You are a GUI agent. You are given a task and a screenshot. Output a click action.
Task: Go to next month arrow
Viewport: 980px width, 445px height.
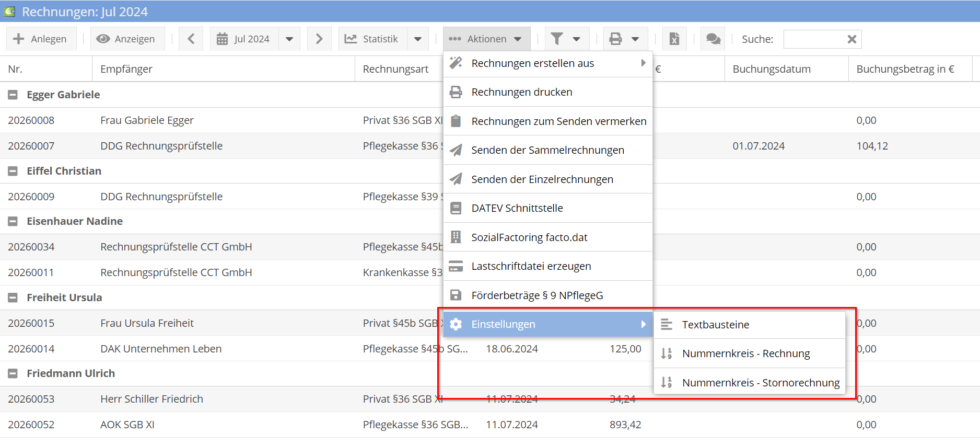(x=319, y=39)
